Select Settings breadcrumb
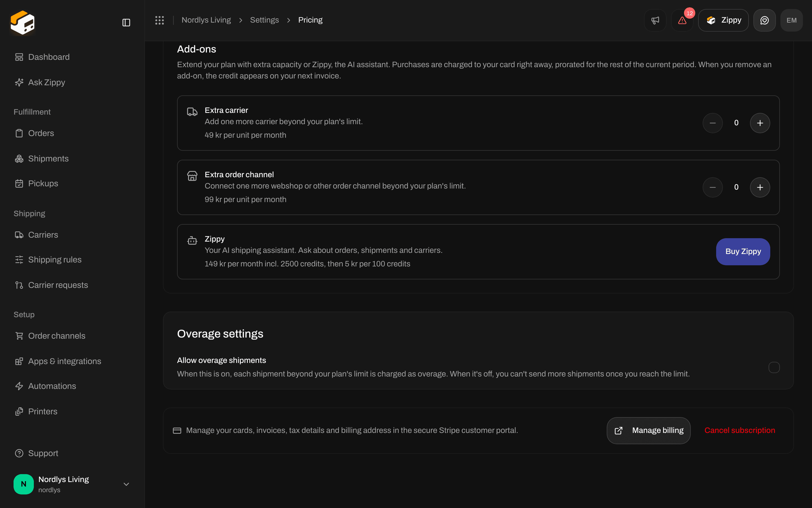Image resolution: width=812 pixels, height=508 pixels. coord(264,20)
